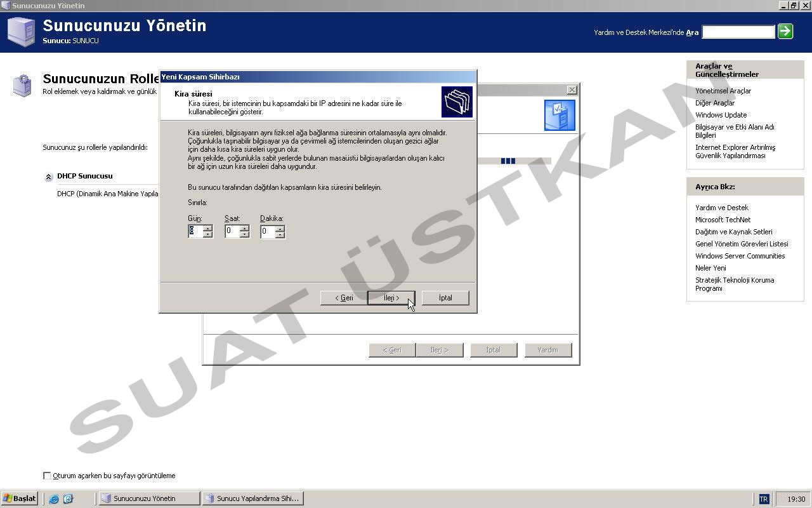This screenshot has height=508, width=812.
Task: Open Yardım ve Destek link
Action: point(722,208)
